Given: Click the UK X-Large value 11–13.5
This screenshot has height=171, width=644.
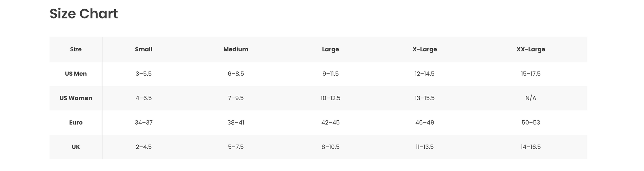Looking at the screenshot, I should coord(425,147).
